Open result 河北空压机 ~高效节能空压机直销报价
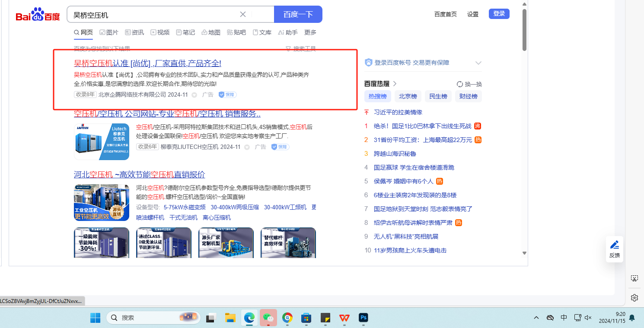The image size is (644, 328). click(140, 175)
